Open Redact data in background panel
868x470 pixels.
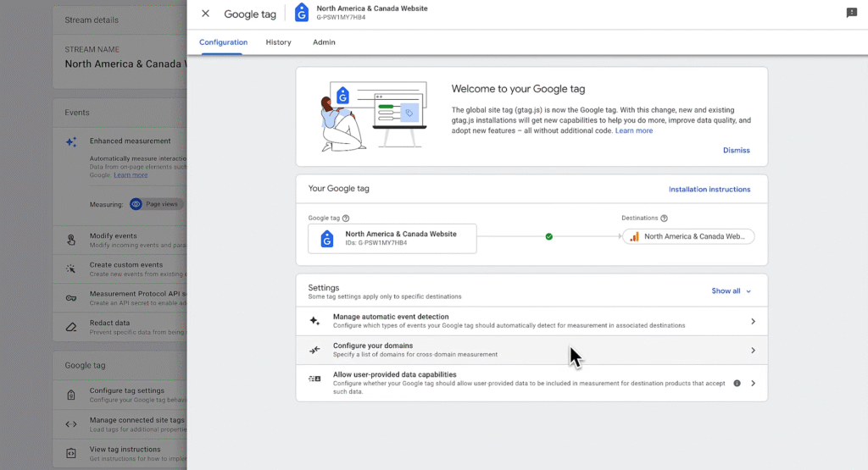pyautogui.click(x=120, y=327)
